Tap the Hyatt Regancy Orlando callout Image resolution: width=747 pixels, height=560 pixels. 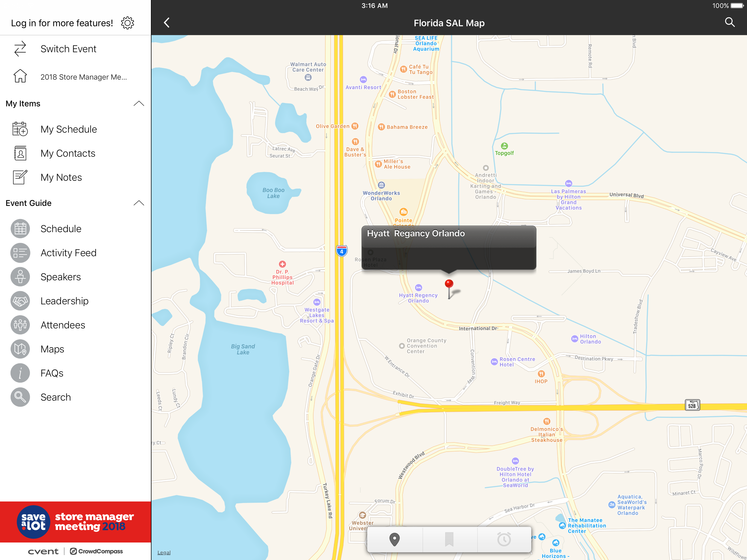coord(449,247)
